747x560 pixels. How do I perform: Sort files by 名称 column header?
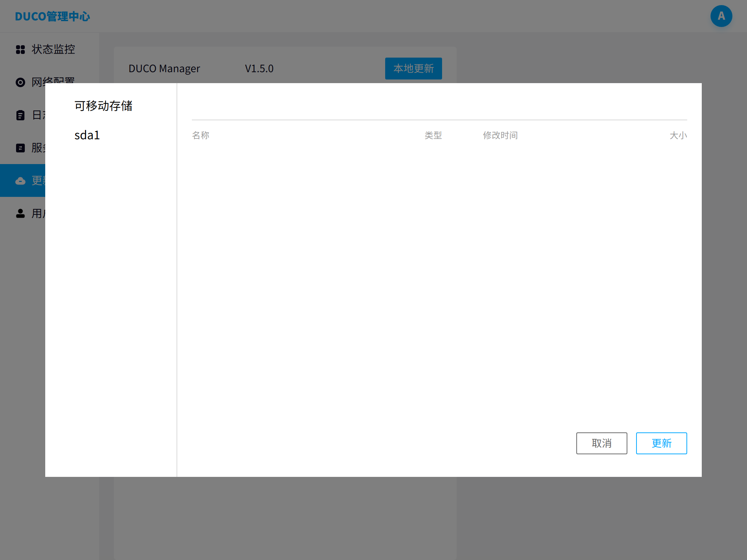201,135
